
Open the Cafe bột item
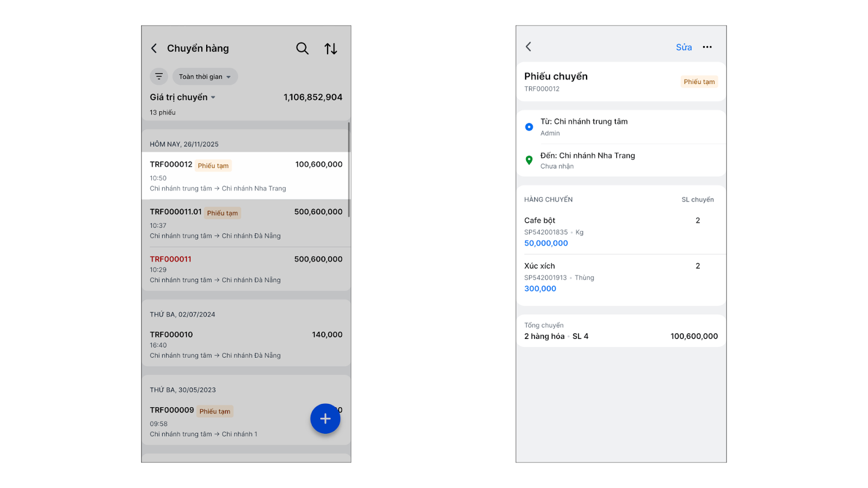coord(621,232)
